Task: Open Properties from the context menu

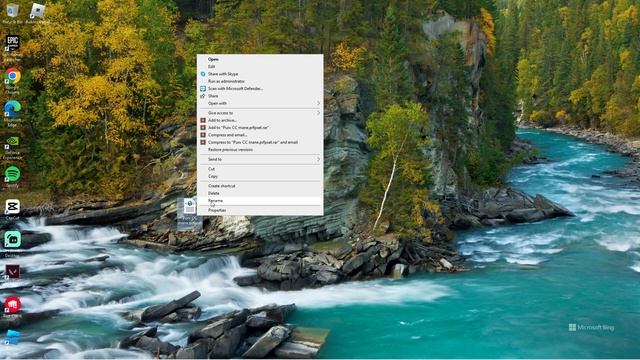Action: pos(260,211)
